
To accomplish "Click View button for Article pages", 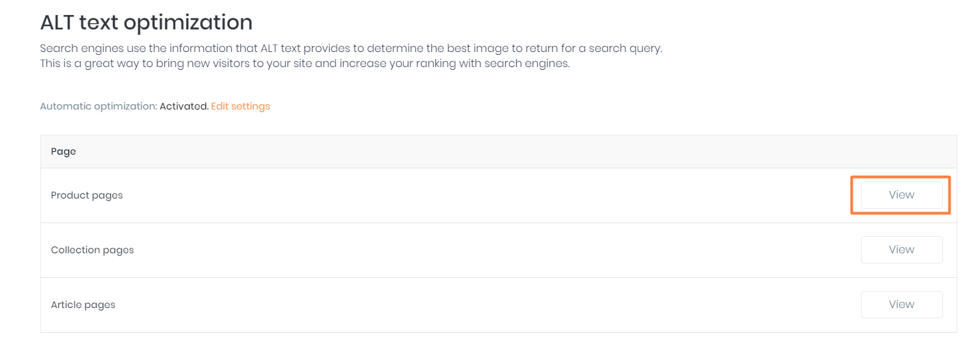I will coord(901,305).
